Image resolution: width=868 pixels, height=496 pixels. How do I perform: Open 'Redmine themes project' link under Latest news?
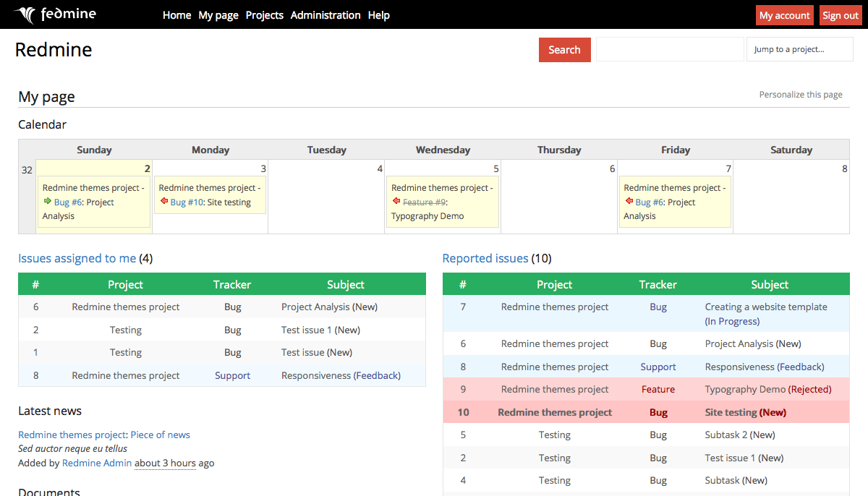click(x=72, y=435)
